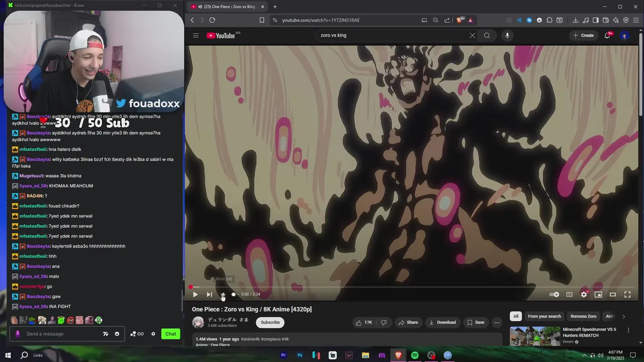The height and width of the screenshot is (362, 644).
Task: Click the Create button
Action: [583, 35]
